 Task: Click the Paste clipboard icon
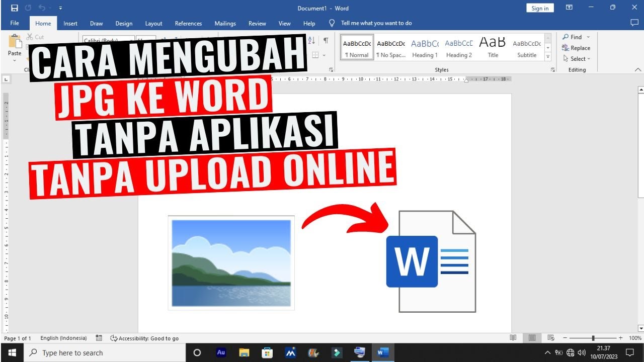[15, 41]
